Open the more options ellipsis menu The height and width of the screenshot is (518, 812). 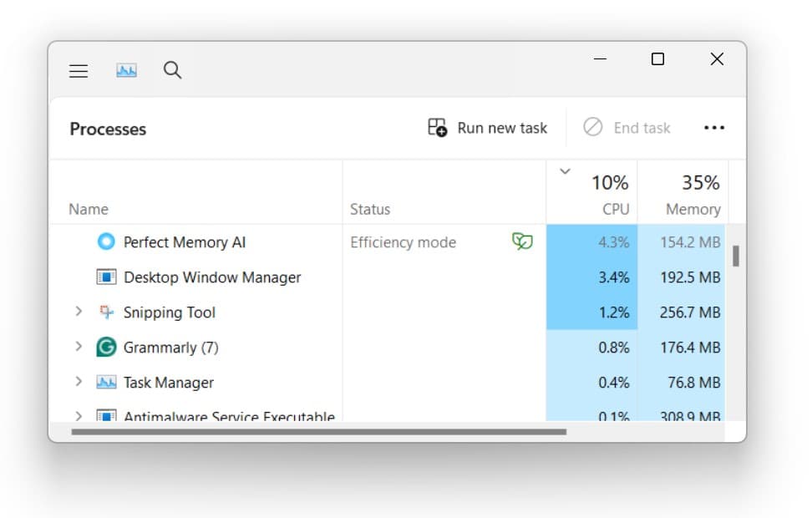coord(714,127)
